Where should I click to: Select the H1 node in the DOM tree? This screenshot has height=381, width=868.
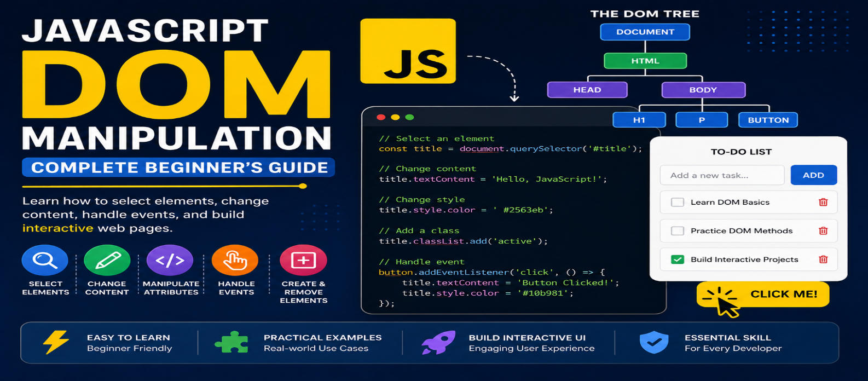639,120
